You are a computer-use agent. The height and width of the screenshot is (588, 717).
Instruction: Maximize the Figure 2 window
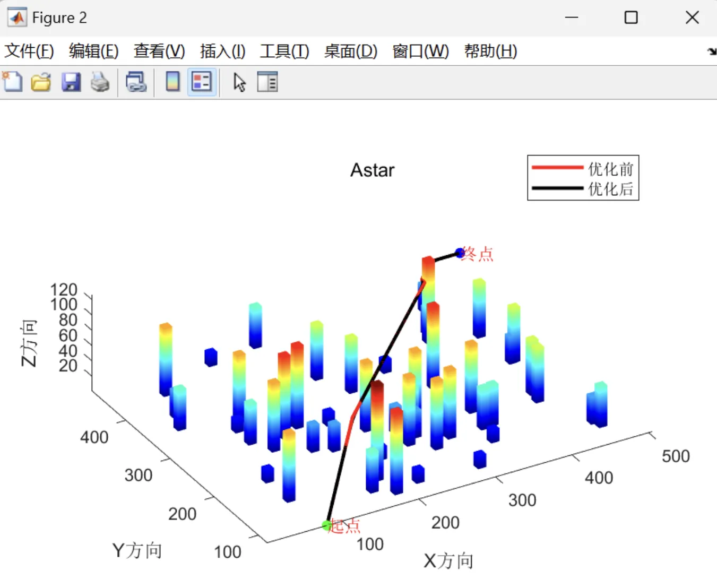631,18
